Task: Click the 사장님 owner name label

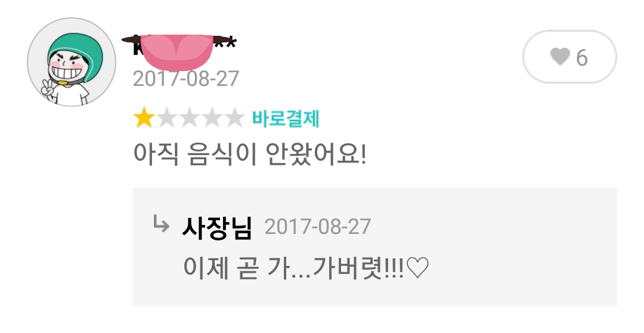Action: point(217,228)
